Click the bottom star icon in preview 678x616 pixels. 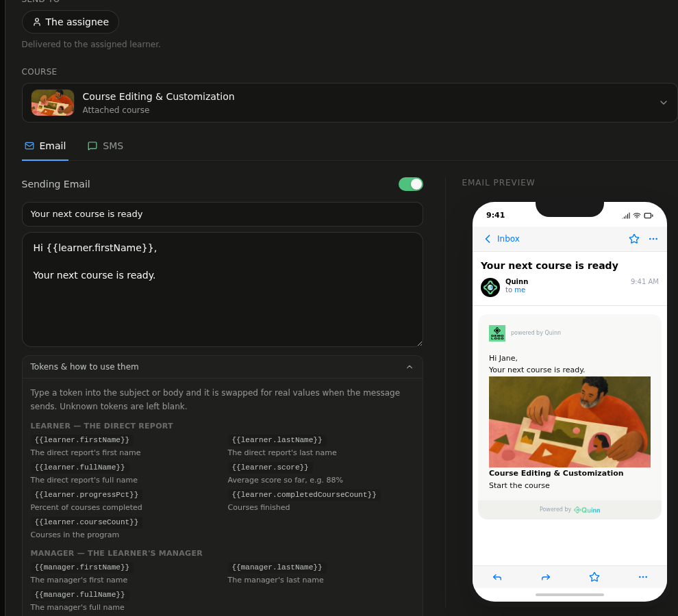pos(594,577)
